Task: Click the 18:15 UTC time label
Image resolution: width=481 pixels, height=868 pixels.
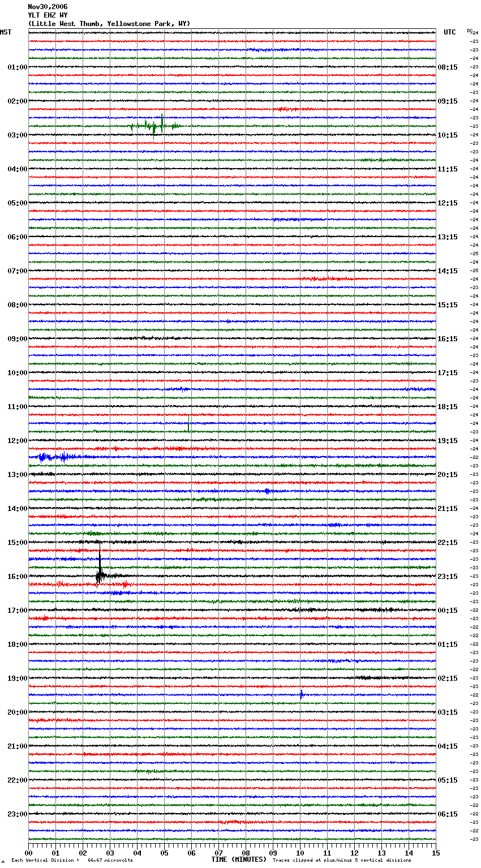Action: (448, 407)
